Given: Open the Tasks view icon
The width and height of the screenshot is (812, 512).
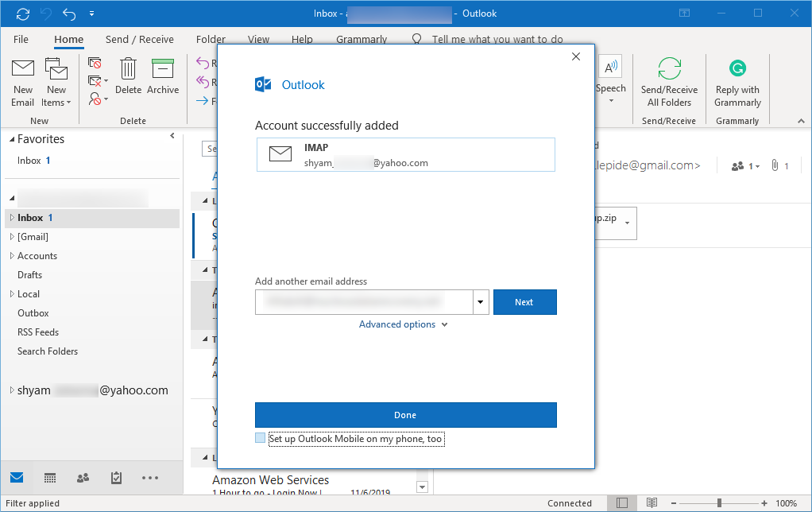Looking at the screenshot, I should tap(116, 478).
